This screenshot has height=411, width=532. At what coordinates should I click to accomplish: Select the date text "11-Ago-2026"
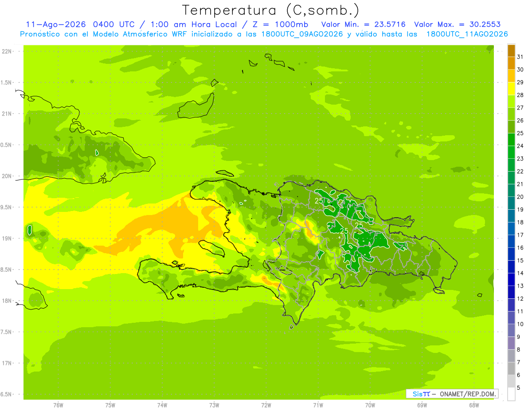point(55,24)
